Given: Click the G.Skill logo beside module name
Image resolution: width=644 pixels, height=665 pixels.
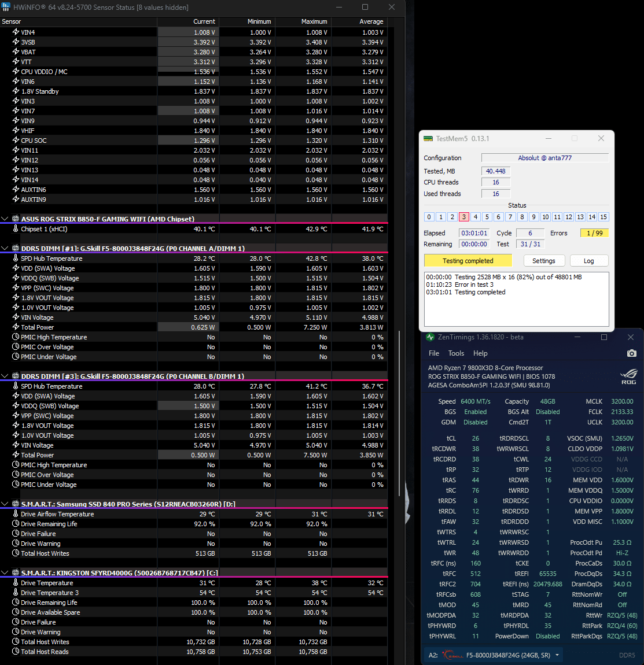Looking at the screenshot, I should pos(452,655).
